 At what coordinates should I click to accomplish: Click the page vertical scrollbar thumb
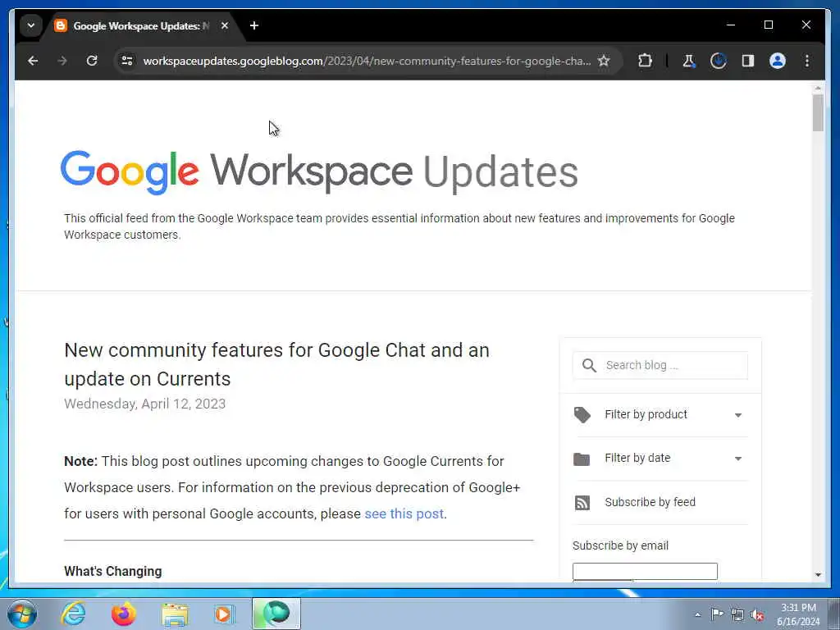[818, 113]
